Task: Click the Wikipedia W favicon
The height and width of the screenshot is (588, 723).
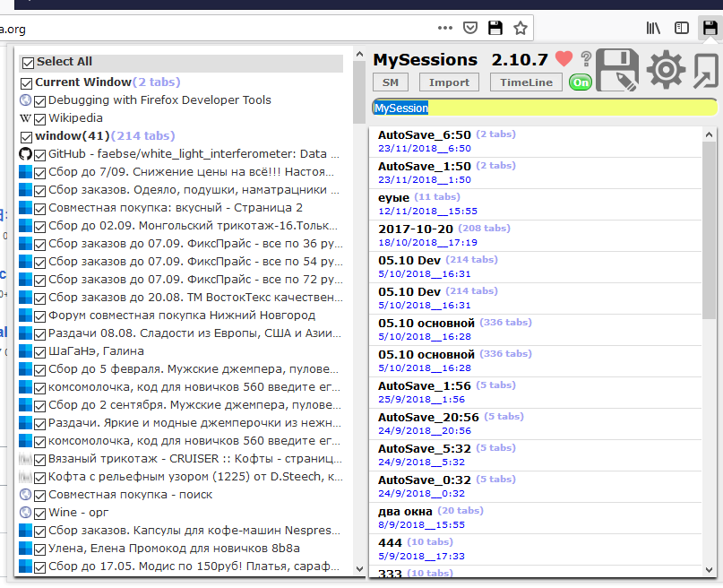Action: (x=25, y=118)
